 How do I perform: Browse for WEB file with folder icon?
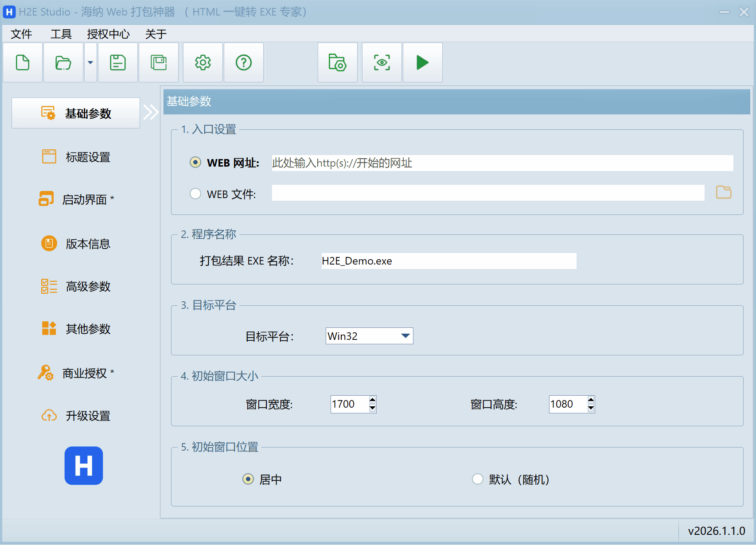tap(723, 192)
